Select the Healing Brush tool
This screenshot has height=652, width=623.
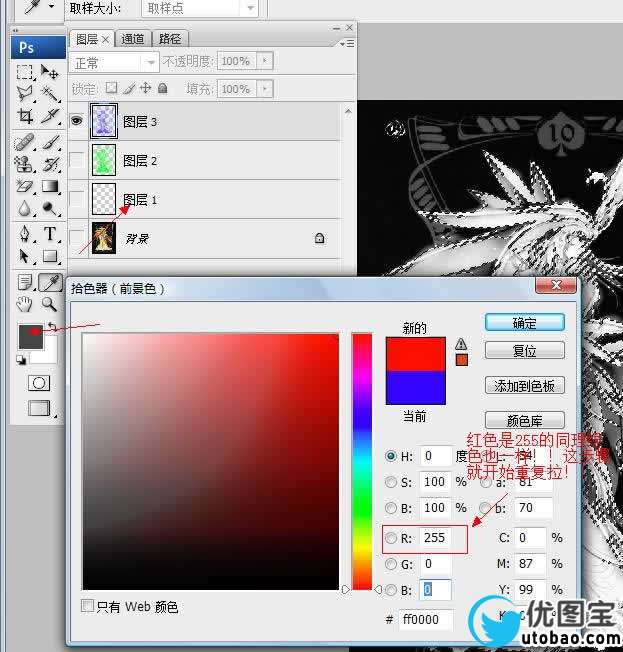pyautogui.click(x=25, y=142)
